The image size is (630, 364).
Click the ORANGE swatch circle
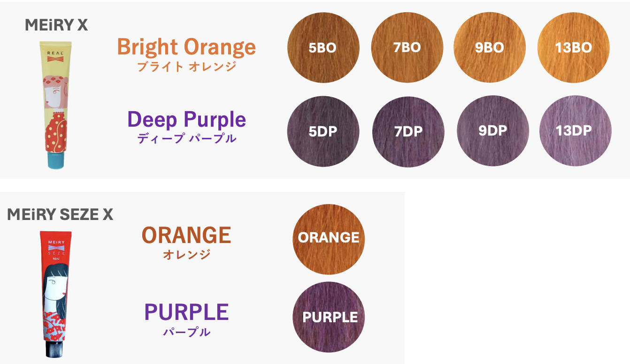[329, 239]
